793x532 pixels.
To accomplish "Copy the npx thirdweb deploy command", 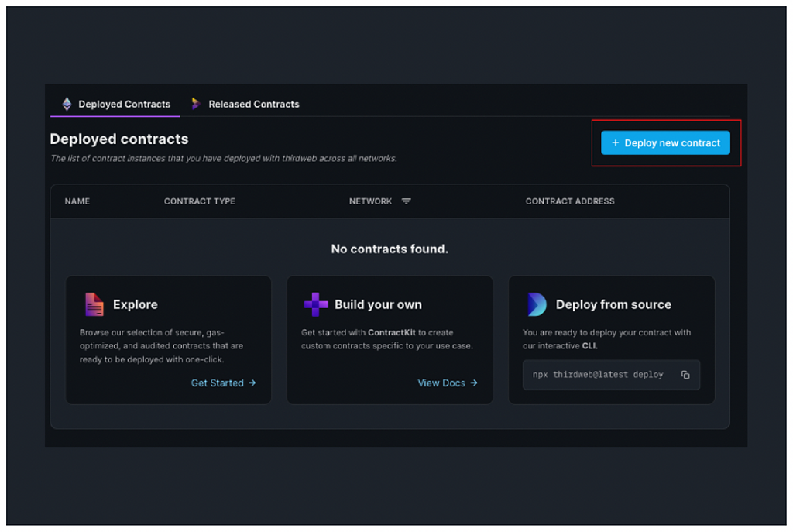I will 685,375.
